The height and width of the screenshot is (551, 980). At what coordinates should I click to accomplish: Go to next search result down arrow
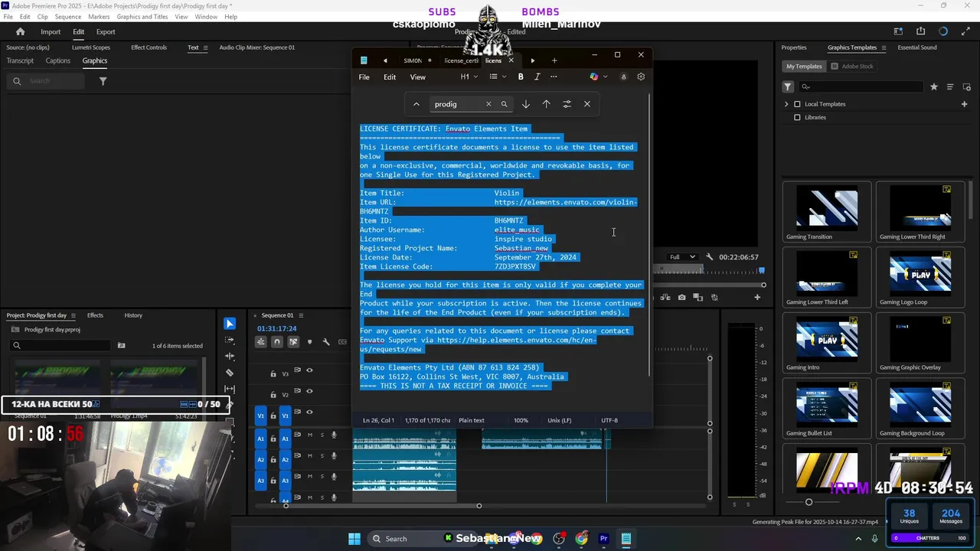(x=525, y=104)
